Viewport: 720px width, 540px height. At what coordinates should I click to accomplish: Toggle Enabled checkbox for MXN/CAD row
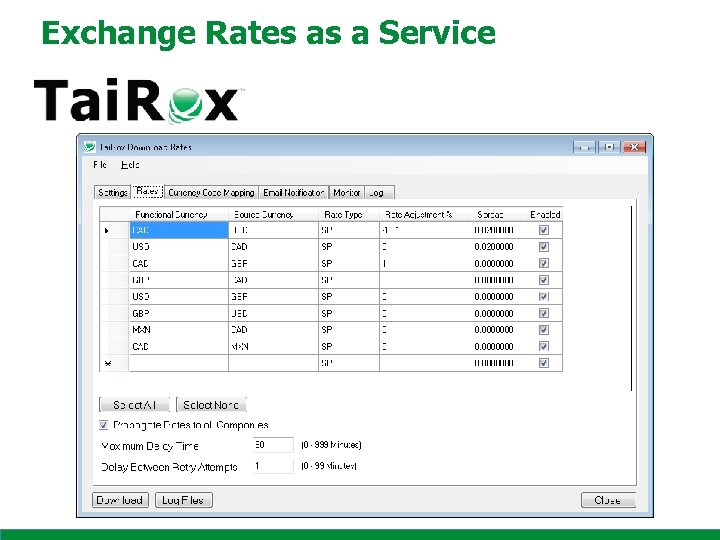[544, 330]
